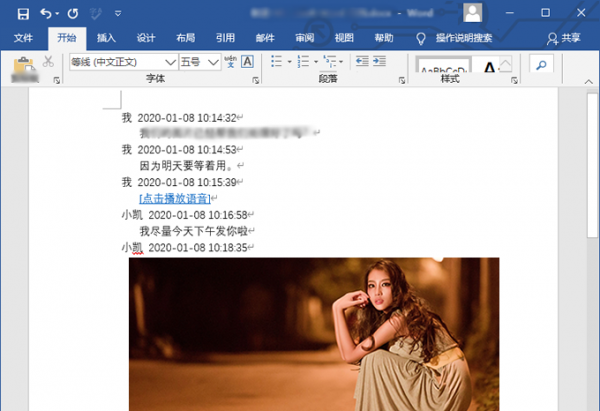Switch to the 开始 tab
This screenshot has width=600, height=411.
(x=67, y=38)
